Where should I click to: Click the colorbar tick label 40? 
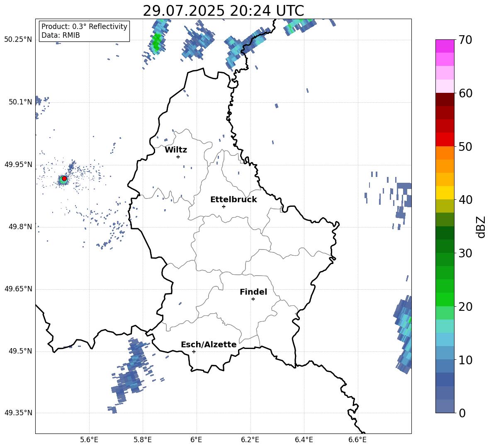465,200
